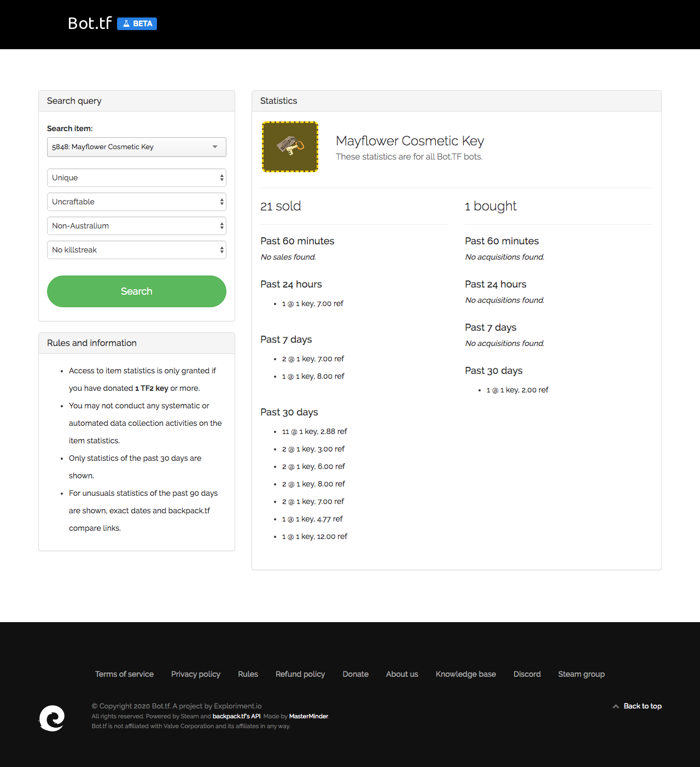700x767 pixels.
Task: Open the Donate footer link
Action: (x=355, y=674)
